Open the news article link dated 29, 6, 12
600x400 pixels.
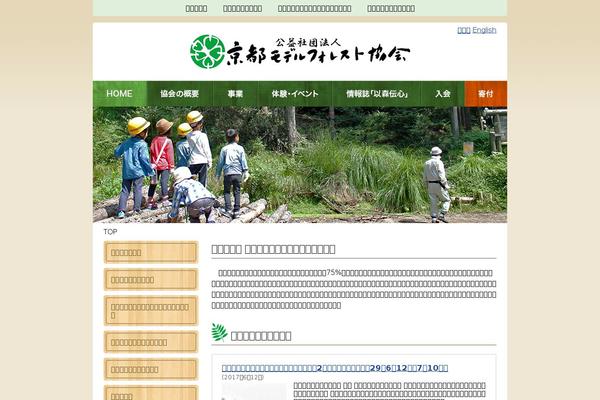[x=335, y=368]
